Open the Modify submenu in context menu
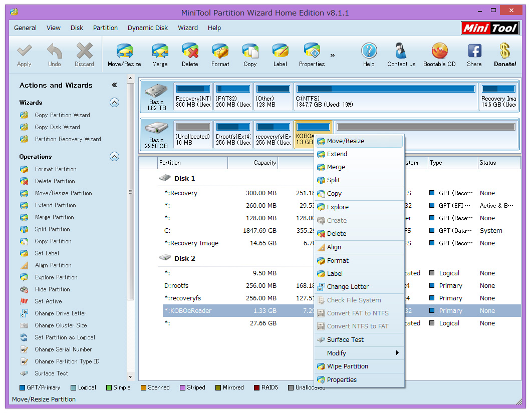Screen dimensions: 532x414 (360, 353)
